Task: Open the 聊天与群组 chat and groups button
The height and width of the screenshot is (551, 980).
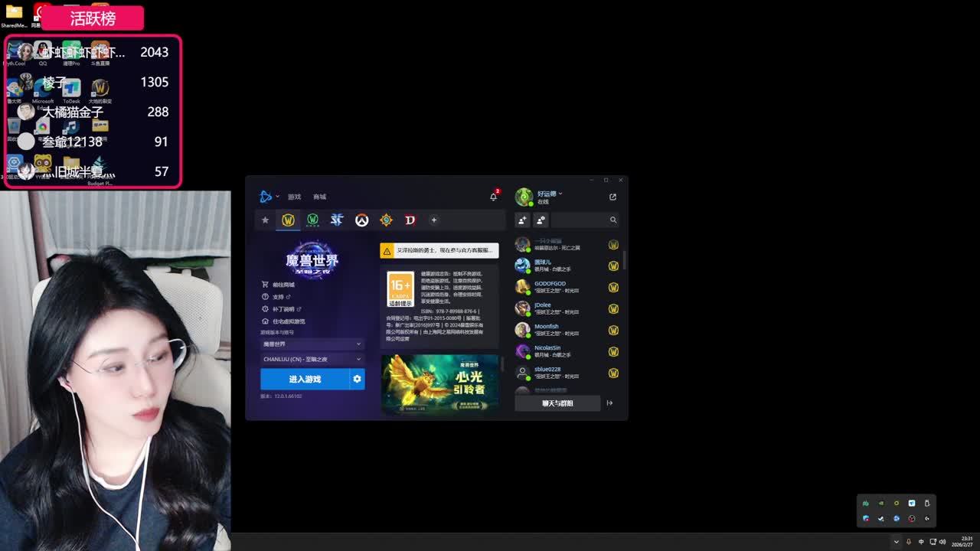Action: click(x=557, y=403)
